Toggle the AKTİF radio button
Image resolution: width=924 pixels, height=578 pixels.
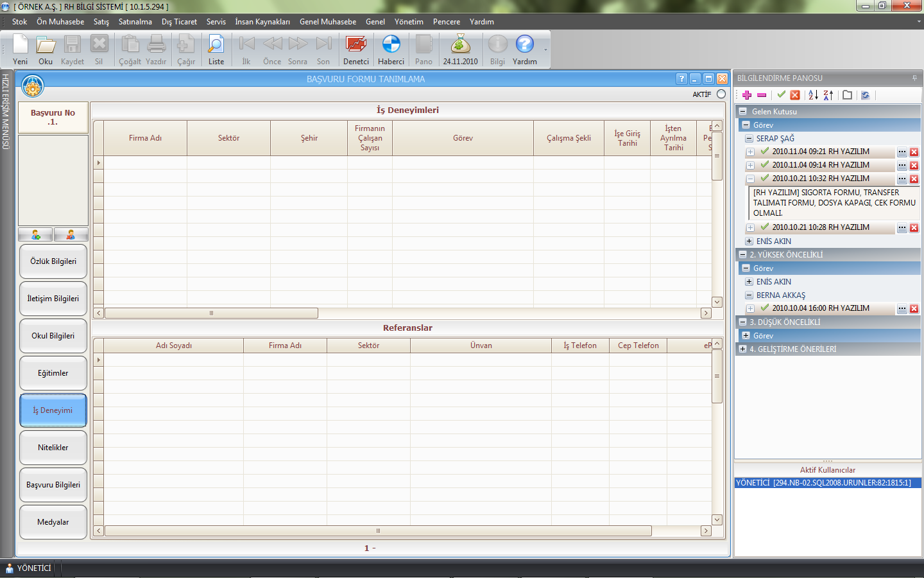[x=721, y=94]
